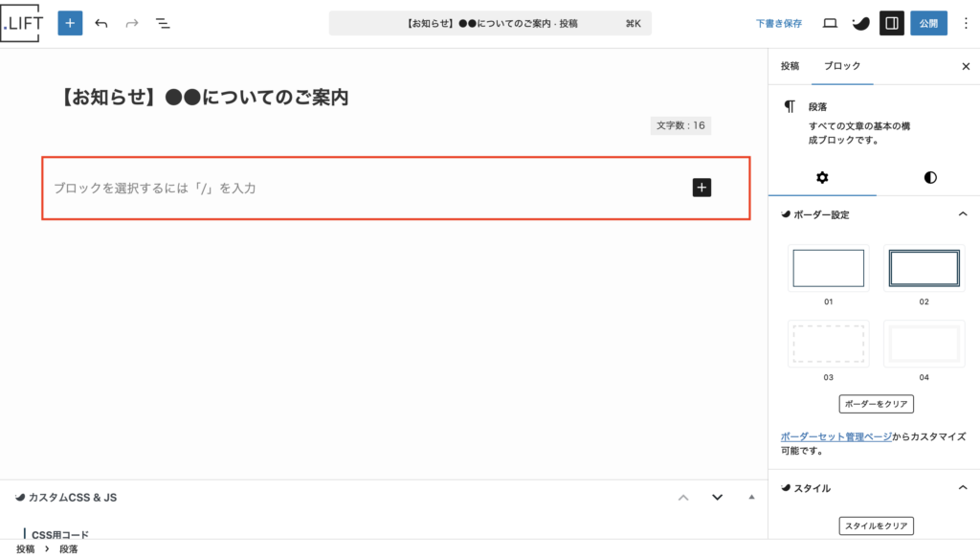Switch to the 投稿 tab
980x558 pixels.
790,66
